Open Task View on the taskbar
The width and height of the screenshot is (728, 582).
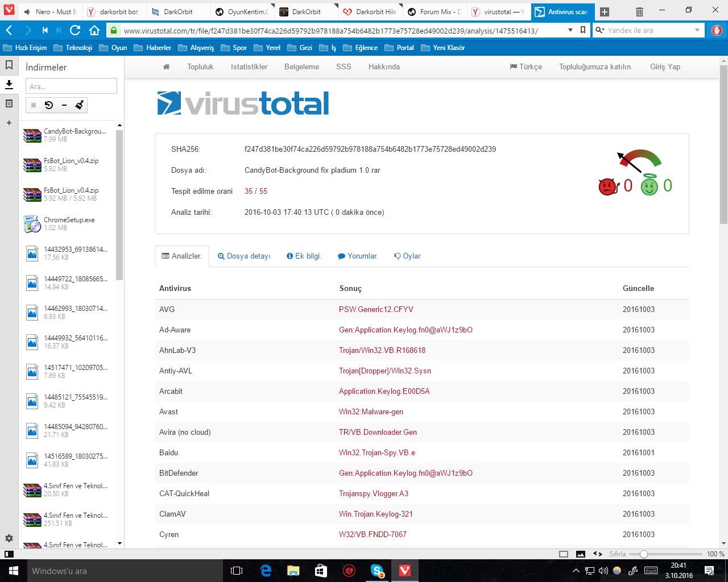237,571
